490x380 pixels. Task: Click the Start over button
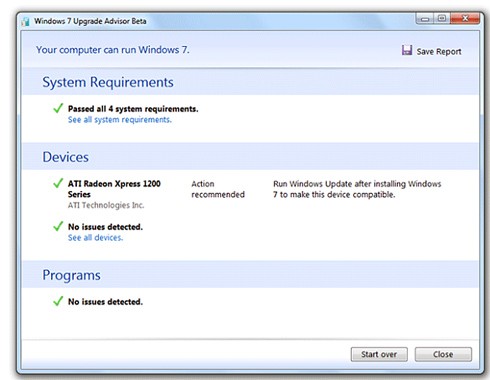(x=379, y=354)
